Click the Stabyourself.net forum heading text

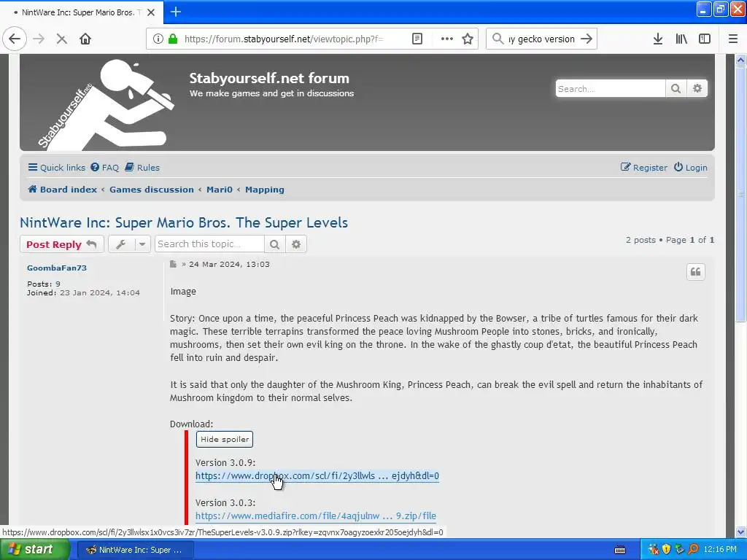coord(269,78)
